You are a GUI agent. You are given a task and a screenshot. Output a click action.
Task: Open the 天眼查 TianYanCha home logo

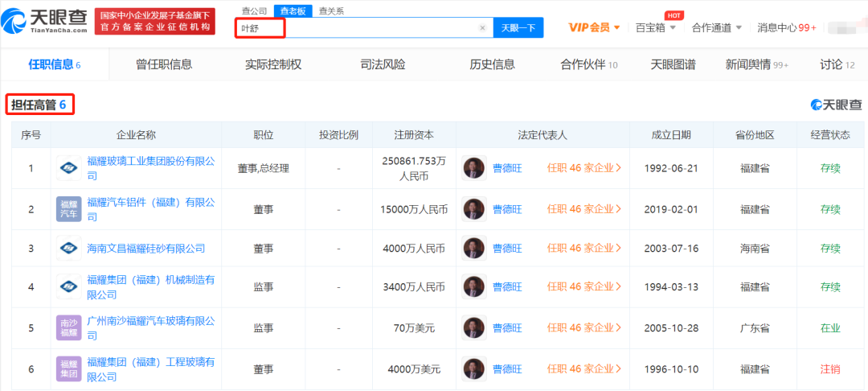[x=44, y=23]
